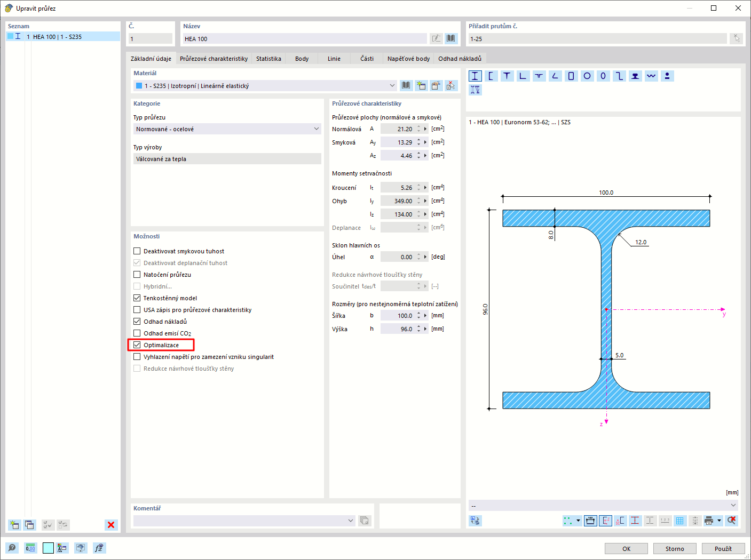This screenshot has width=751, height=560.
Task: Select the T-section shape icon
Action: tap(507, 76)
